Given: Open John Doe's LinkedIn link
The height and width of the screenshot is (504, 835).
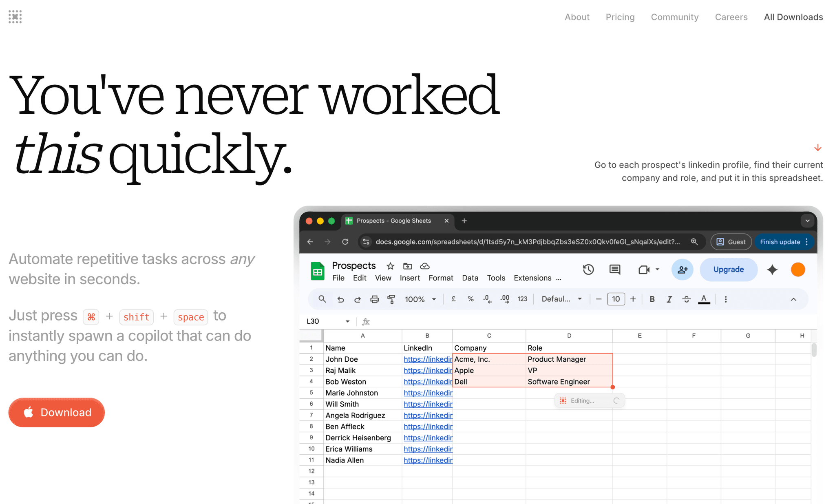Looking at the screenshot, I should click(428, 359).
